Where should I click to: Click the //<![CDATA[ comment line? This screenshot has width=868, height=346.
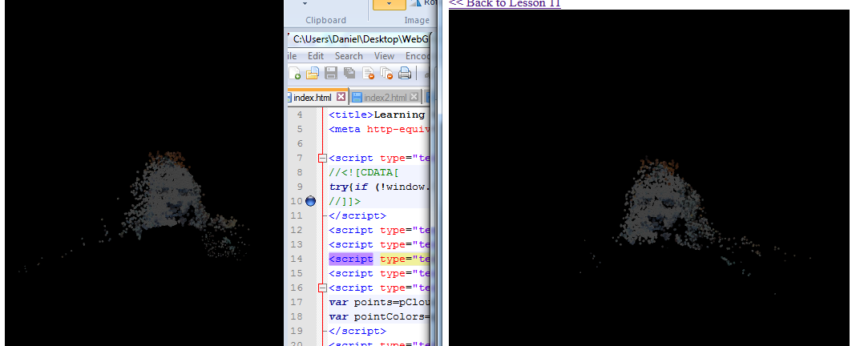[x=364, y=173]
